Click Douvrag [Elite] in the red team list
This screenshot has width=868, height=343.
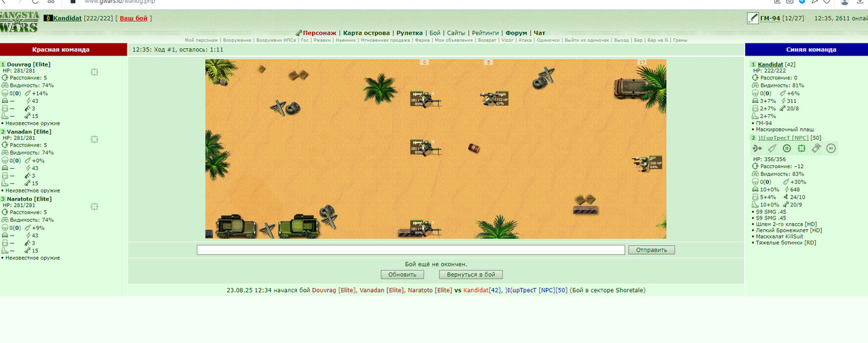click(28, 64)
